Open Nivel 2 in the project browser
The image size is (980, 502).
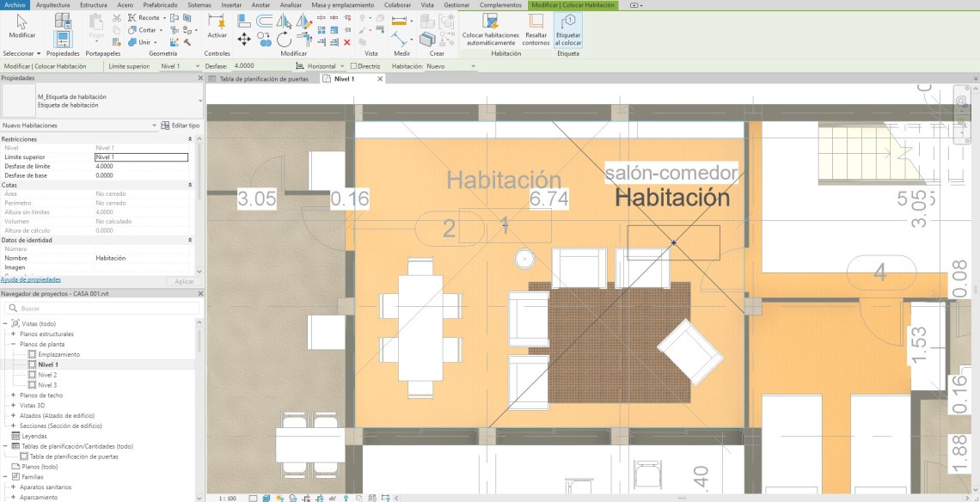point(47,375)
